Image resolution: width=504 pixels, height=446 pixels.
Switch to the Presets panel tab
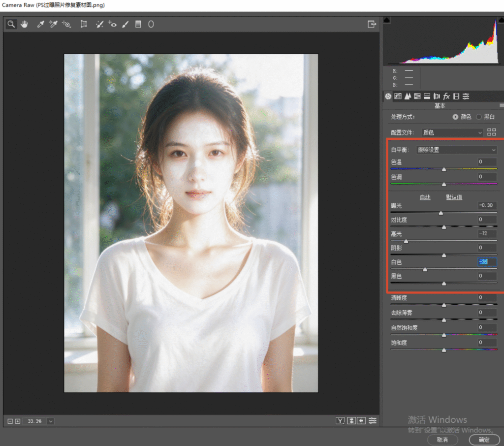[466, 96]
